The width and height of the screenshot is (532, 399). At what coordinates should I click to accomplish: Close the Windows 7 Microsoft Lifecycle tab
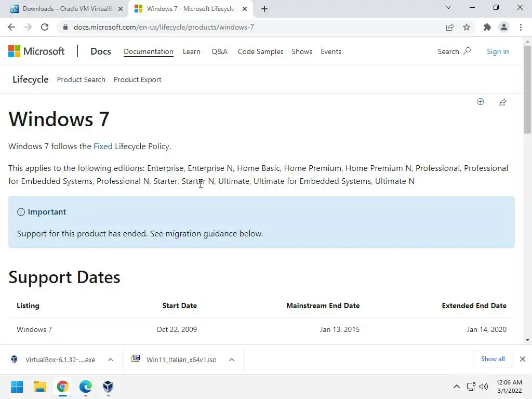[x=245, y=9]
